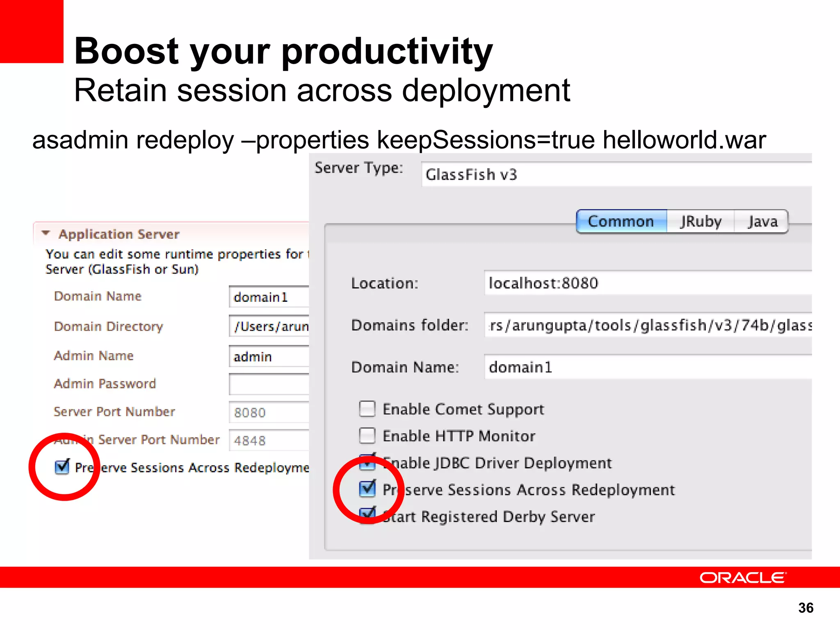The image size is (840, 630).
Task: Toggle Start Registered Derby Server checkbox
Action: [367, 514]
